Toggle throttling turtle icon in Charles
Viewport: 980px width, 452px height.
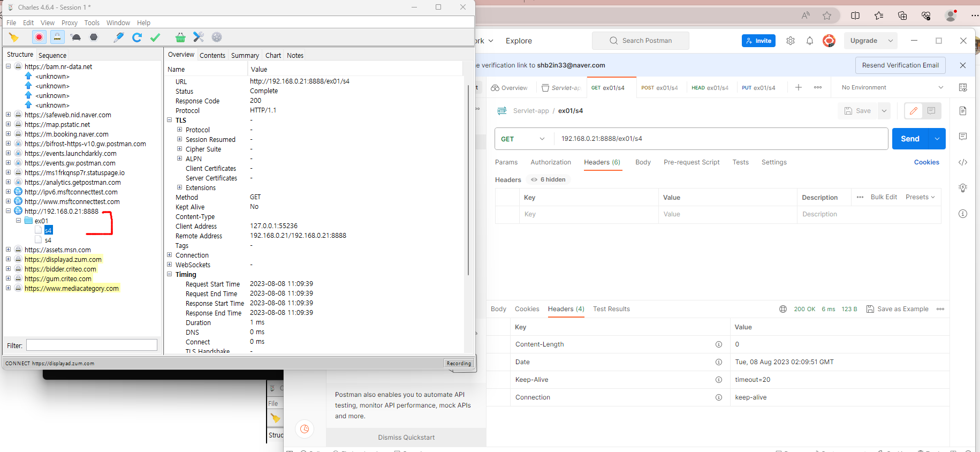pyautogui.click(x=76, y=37)
